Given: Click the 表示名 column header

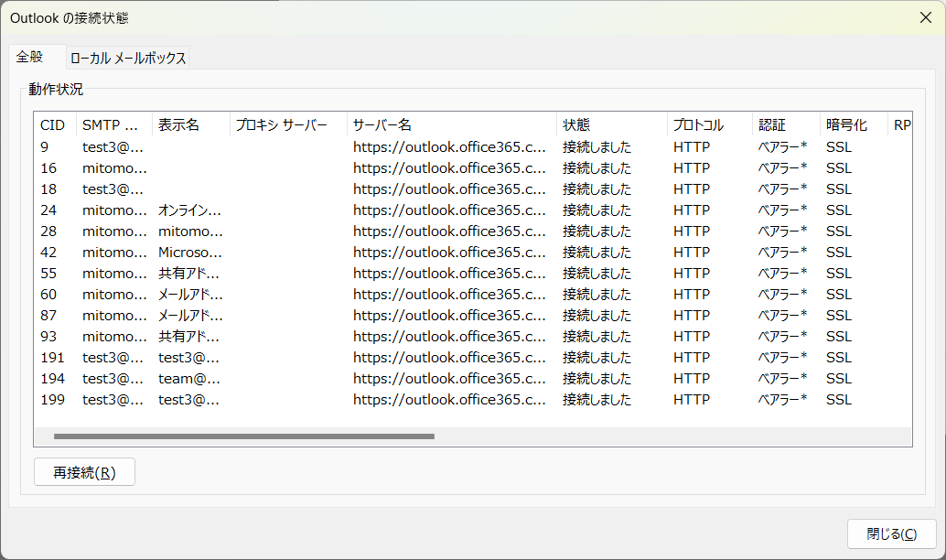Looking at the screenshot, I should pyautogui.click(x=190, y=125).
